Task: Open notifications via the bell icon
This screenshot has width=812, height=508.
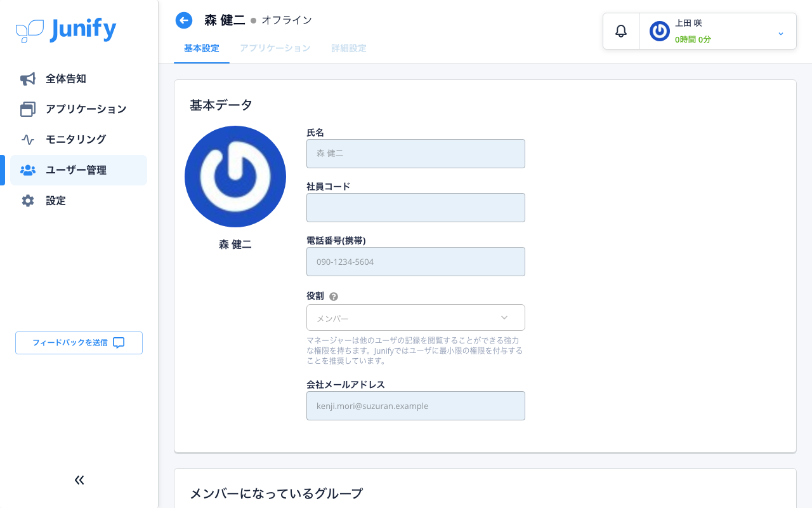Action: (x=621, y=31)
